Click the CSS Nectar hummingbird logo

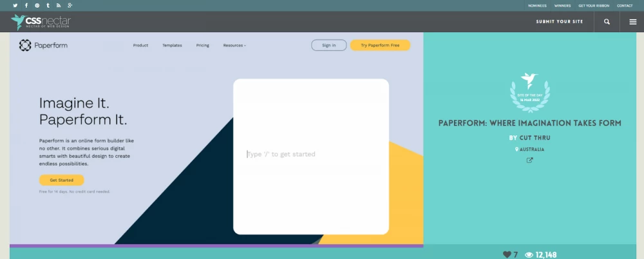[x=20, y=22]
